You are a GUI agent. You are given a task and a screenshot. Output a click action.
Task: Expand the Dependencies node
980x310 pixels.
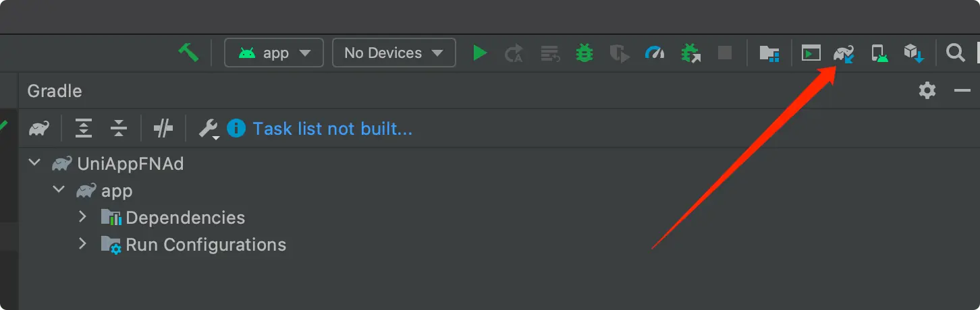click(x=82, y=217)
